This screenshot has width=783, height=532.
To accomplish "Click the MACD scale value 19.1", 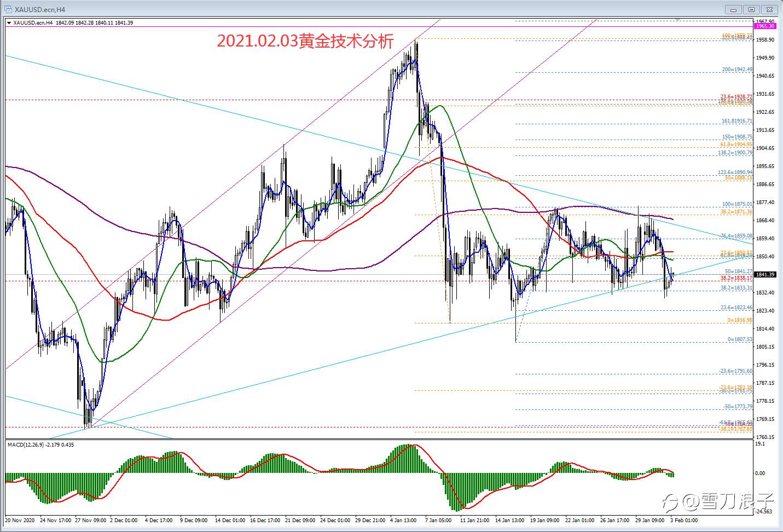I will pyautogui.click(x=759, y=444).
